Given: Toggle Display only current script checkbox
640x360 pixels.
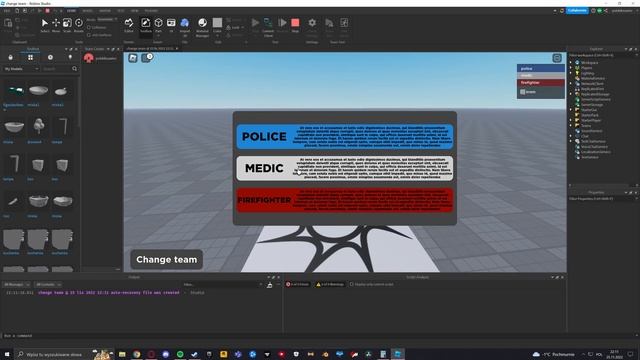Looking at the screenshot, I should pyautogui.click(x=351, y=284).
